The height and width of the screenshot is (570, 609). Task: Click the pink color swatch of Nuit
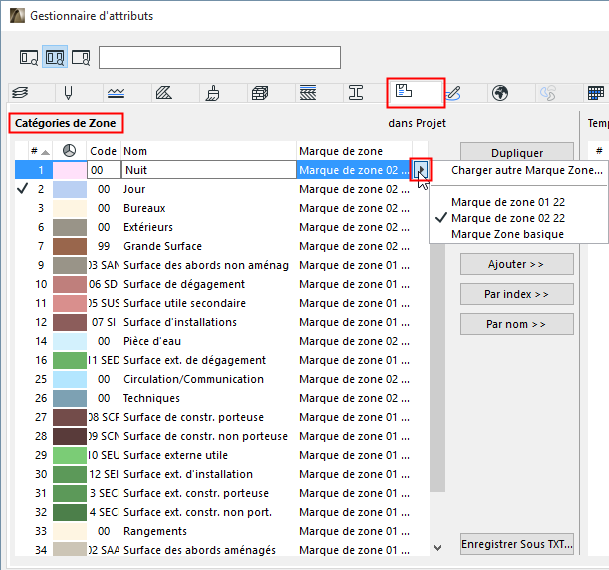click(x=70, y=170)
